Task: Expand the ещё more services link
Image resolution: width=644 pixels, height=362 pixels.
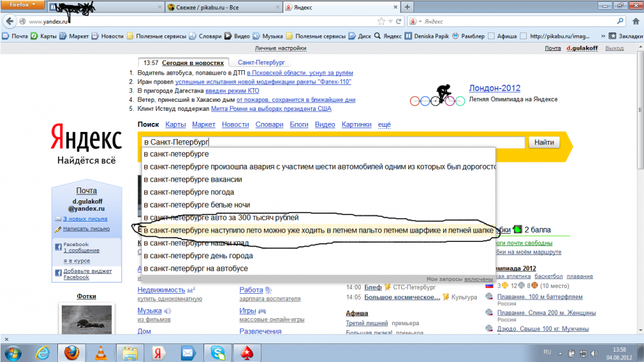Action: (384, 124)
